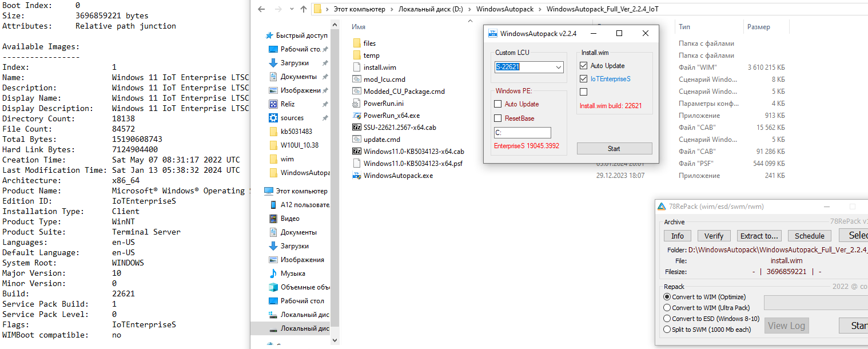Open the Объемные объекты icon in the sidebar

tap(273, 287)
